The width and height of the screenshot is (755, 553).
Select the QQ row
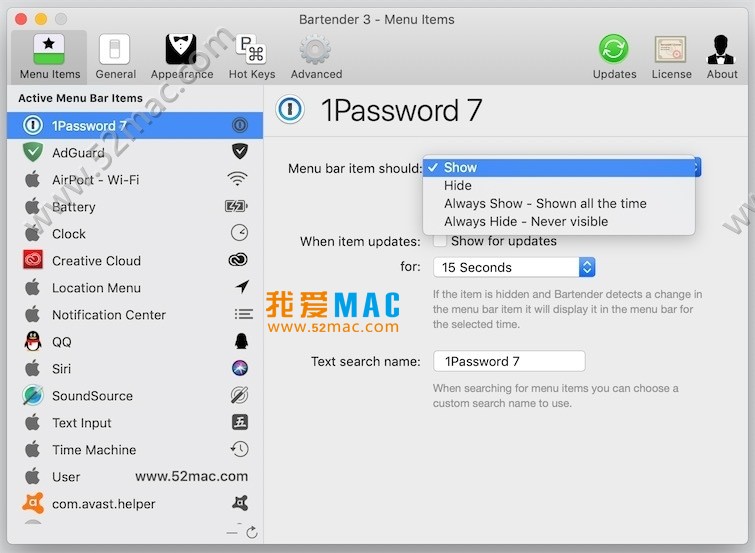pos(135,342)
